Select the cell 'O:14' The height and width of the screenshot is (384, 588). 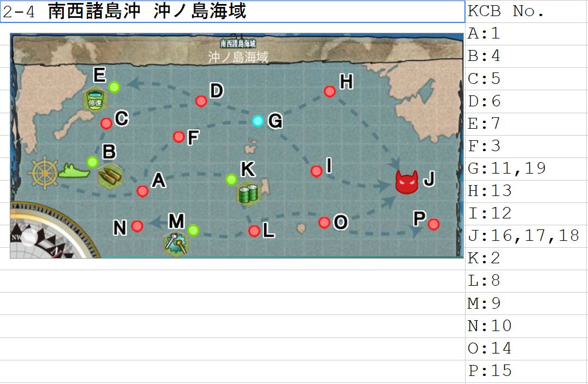(x=526, y=349)
